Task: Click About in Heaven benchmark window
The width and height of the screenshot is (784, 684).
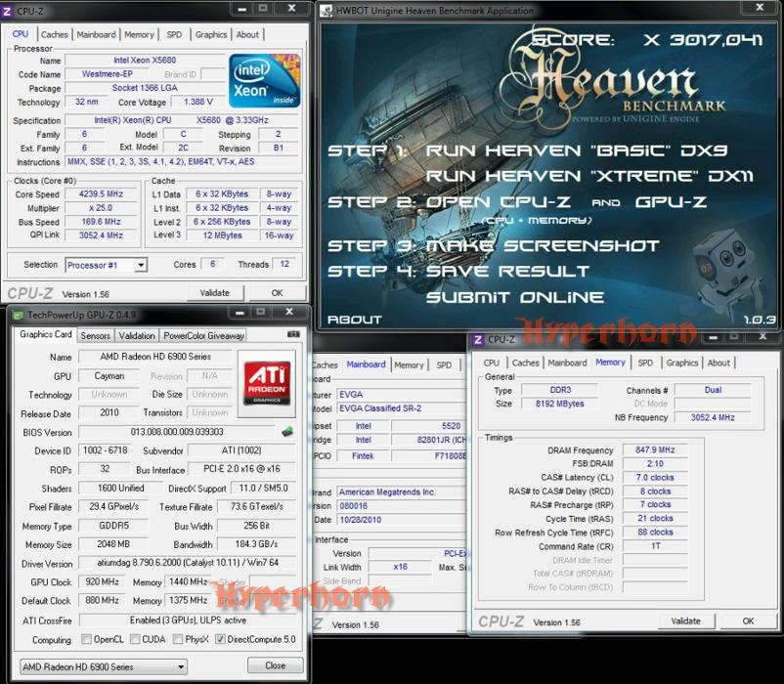Action: 355,320
